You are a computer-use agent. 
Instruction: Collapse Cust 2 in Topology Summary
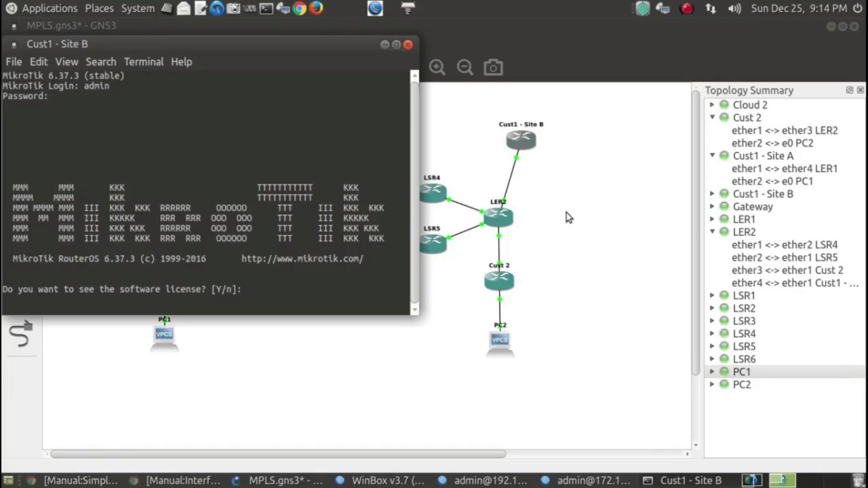[712, 117]
